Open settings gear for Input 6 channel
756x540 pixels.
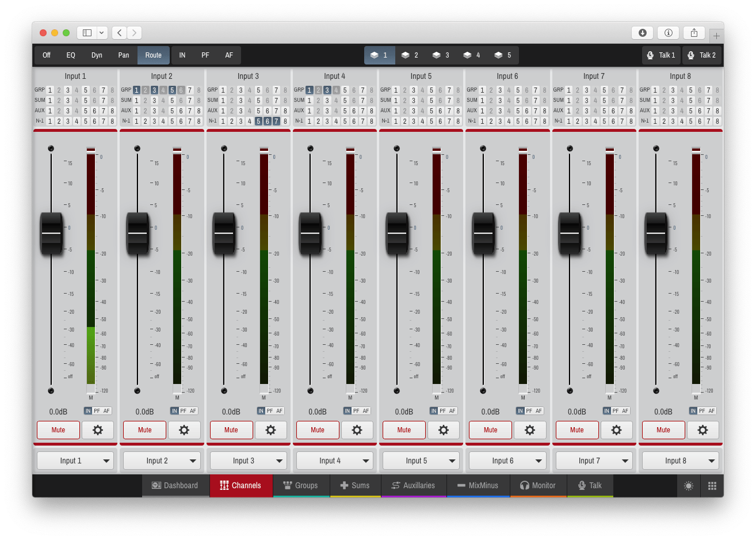click(530, 430)
